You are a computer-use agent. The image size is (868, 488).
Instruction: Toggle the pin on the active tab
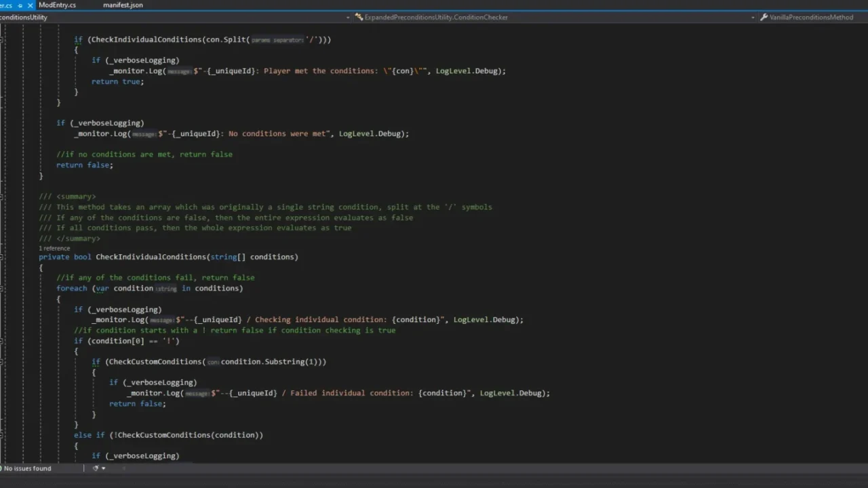pos(20,5)
